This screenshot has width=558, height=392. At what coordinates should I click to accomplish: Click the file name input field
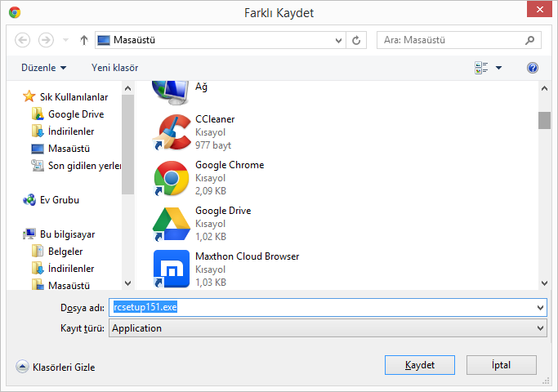(327, 308)
